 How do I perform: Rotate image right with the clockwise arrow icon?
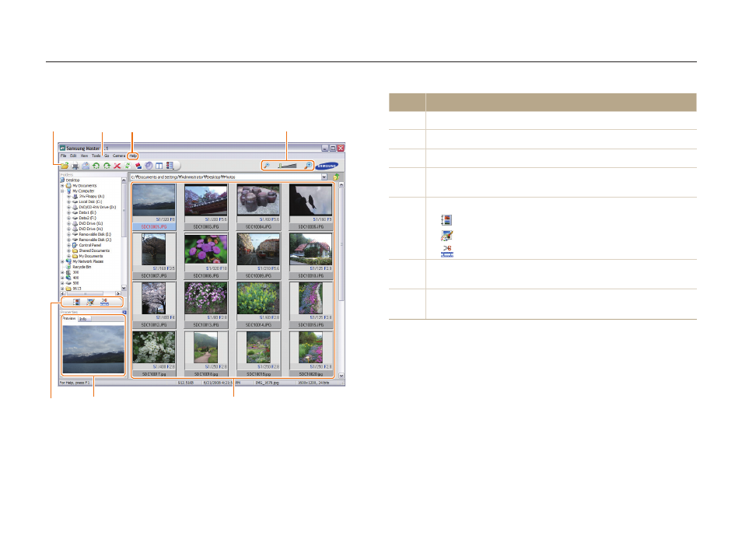(107, 166)
